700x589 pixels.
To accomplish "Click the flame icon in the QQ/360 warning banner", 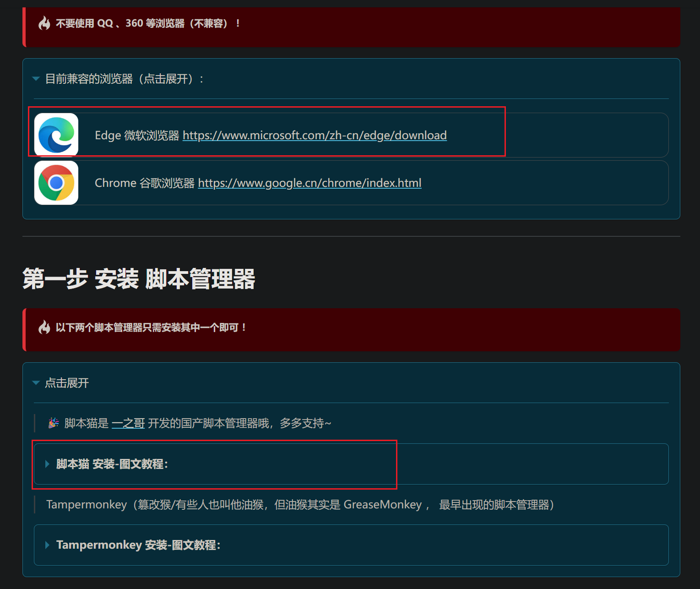I will pos(44,23).
